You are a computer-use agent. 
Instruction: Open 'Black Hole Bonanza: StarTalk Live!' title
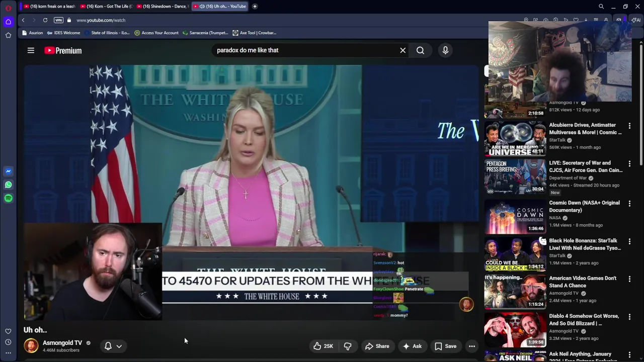(585, 244)
